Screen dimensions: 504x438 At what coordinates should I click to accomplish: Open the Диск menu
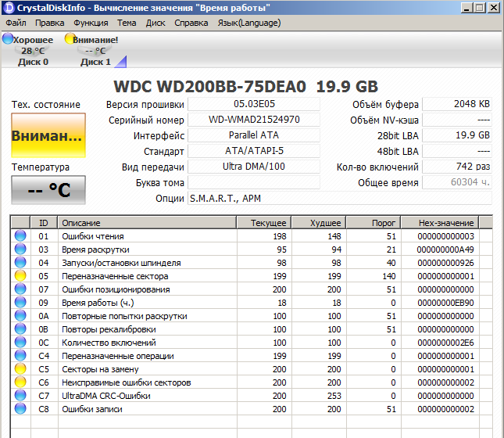pos(155,23)
